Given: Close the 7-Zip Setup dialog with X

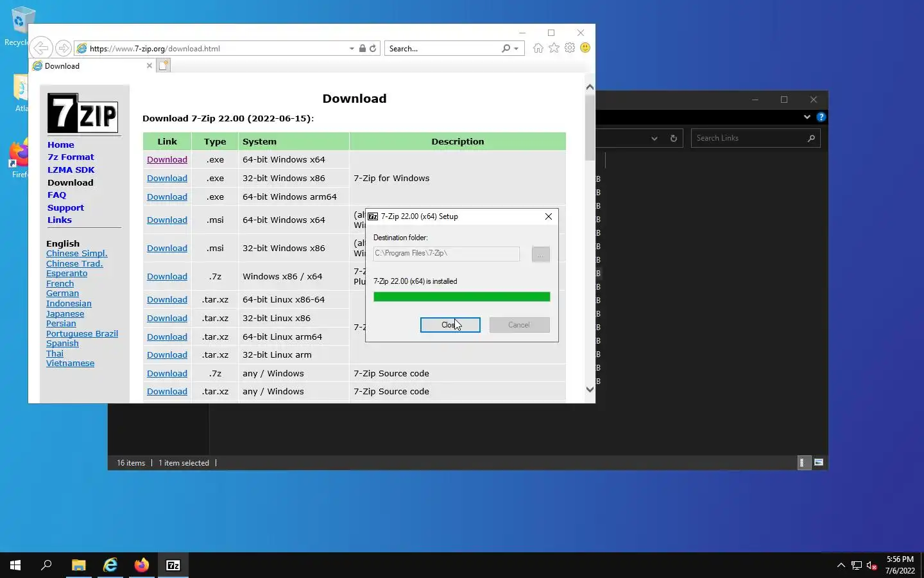Looking at the screenshot, I should [549, 216].
